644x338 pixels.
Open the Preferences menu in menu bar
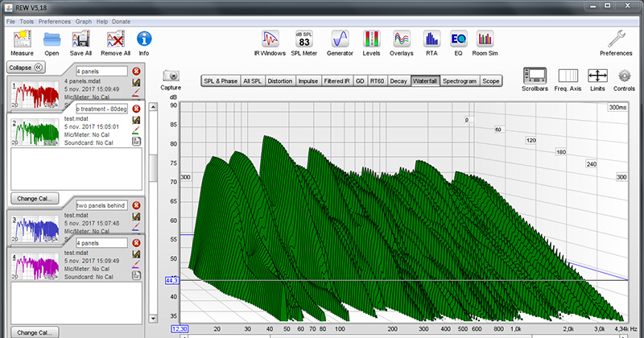55,22
